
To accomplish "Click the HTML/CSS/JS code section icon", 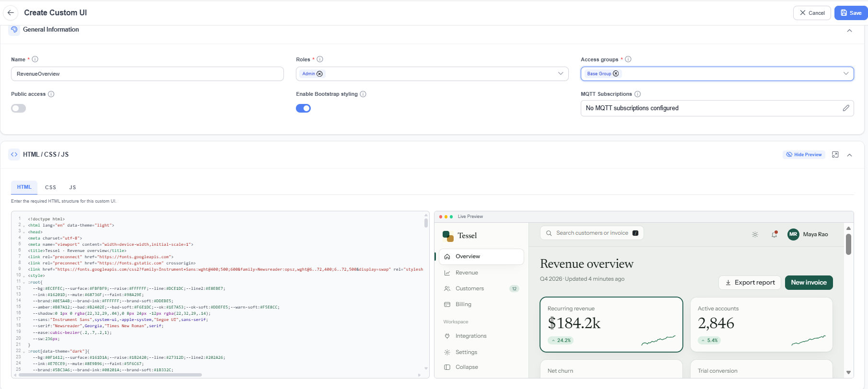I will [14, 154].
